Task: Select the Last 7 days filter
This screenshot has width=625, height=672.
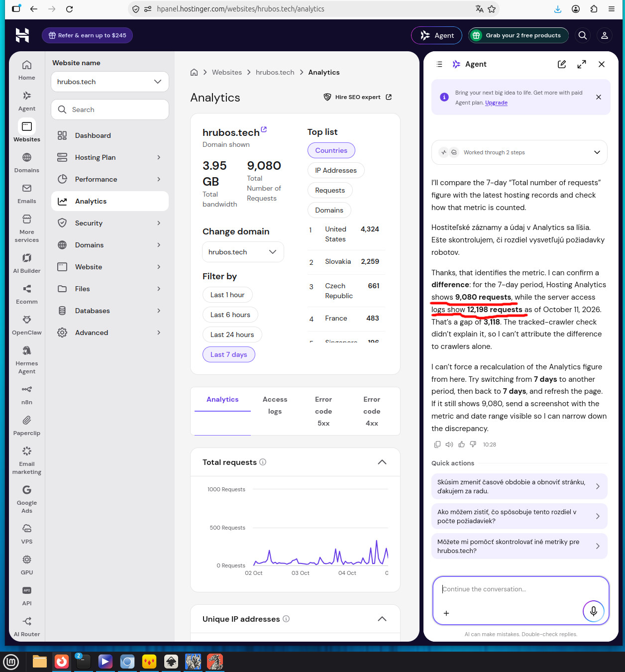Action: click(229, 354)
